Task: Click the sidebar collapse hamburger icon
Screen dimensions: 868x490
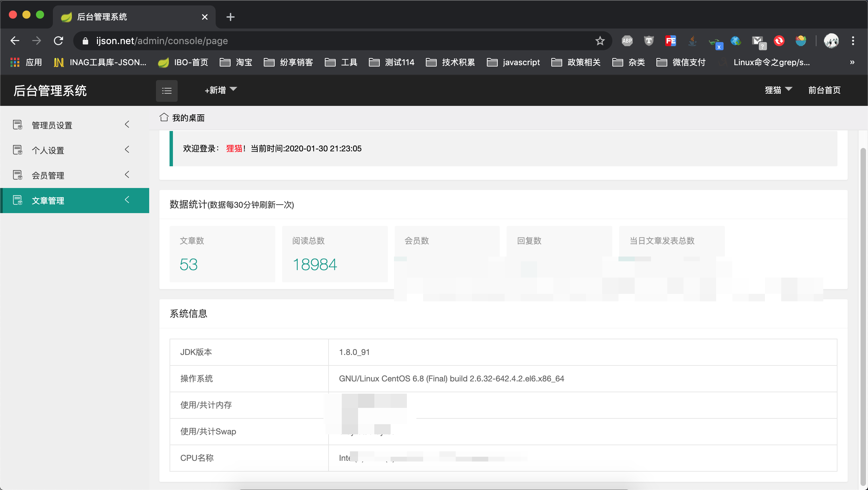Action: [166, 91]
